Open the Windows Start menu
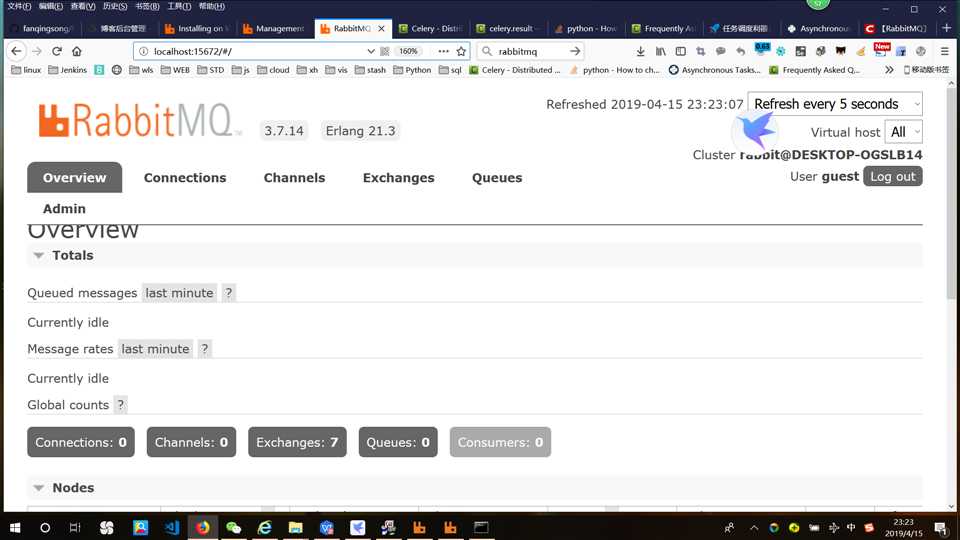The height and width of the screenshot is (540, 960). coord(15,527)
